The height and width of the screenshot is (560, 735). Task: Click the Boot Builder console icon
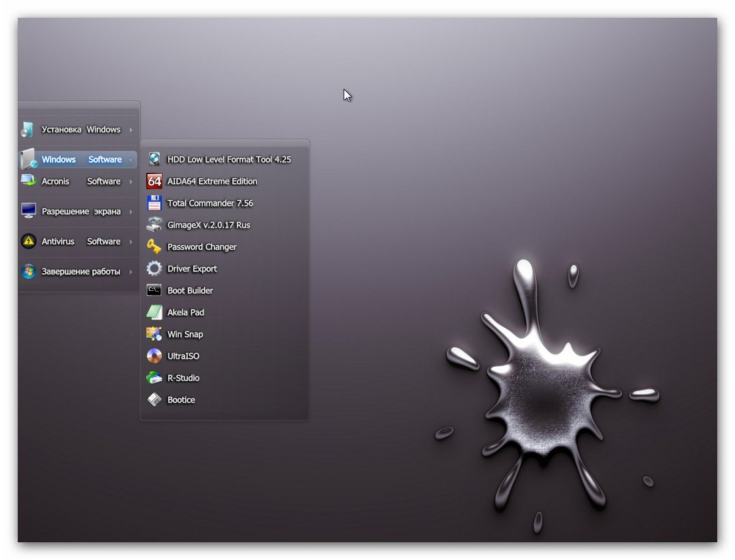pos(154,290)
